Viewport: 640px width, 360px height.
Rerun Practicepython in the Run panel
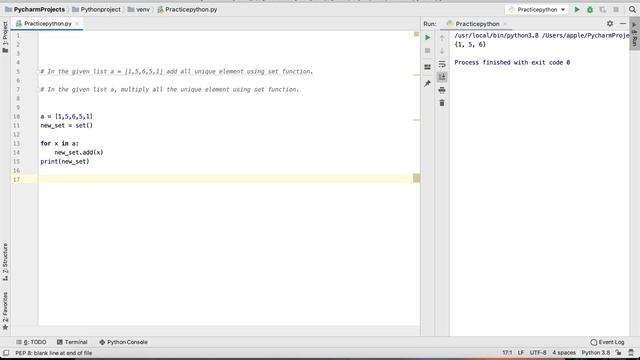click(427, 38)
